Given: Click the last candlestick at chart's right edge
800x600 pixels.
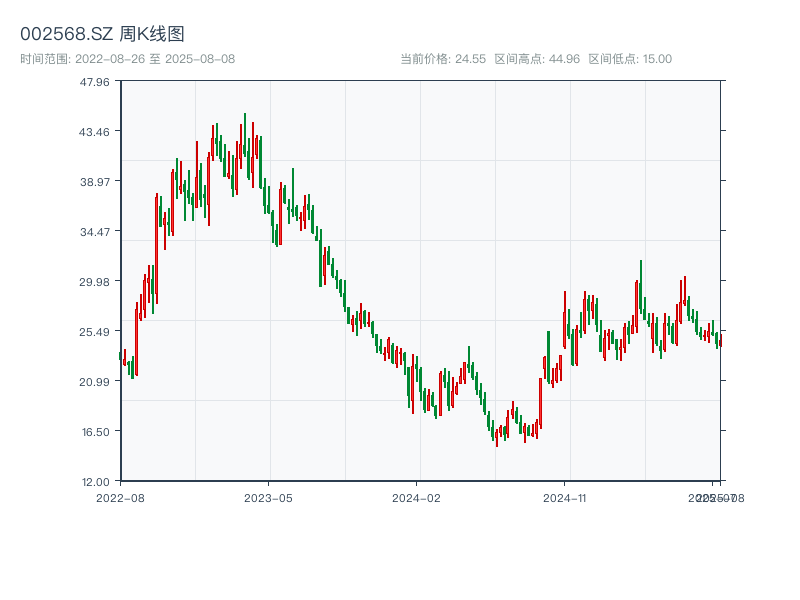Looking at the screenshot, I should point(721,340).
